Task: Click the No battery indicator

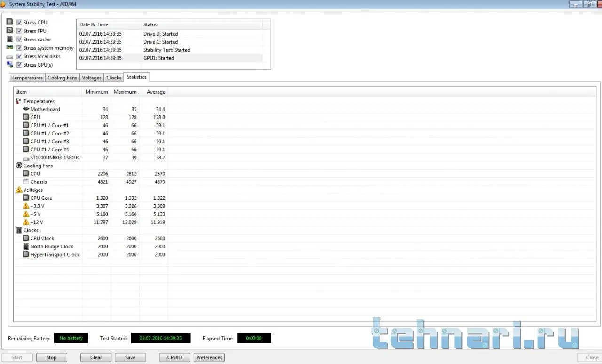Action: [71, 338]
